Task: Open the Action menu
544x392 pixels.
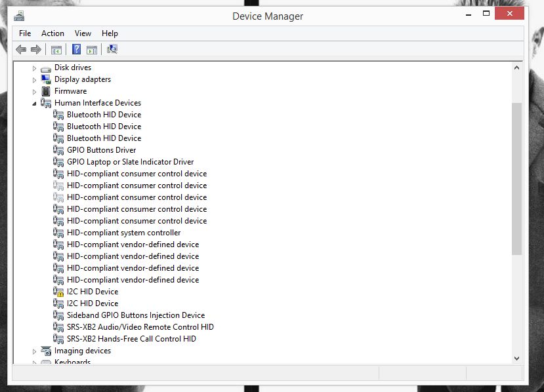Action: click(x=52, y=33)
